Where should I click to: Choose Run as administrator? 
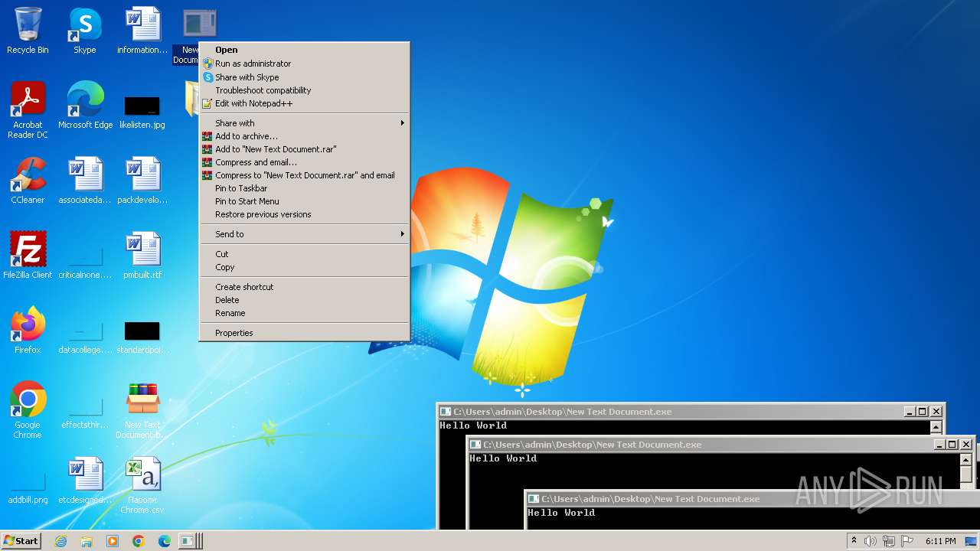(x=305, y=64)
